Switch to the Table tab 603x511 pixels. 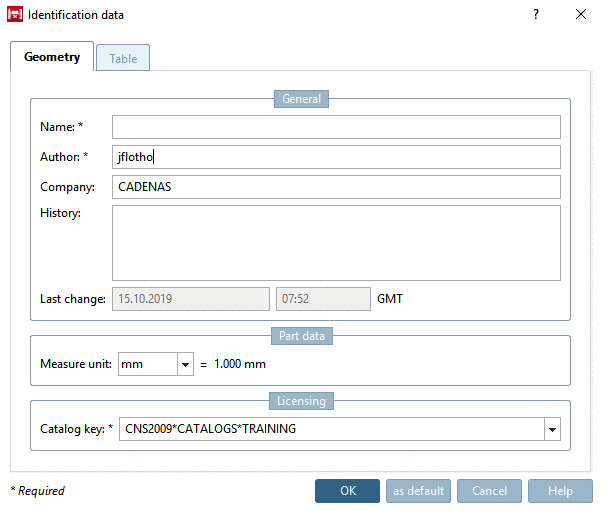(x=123, y=58)
